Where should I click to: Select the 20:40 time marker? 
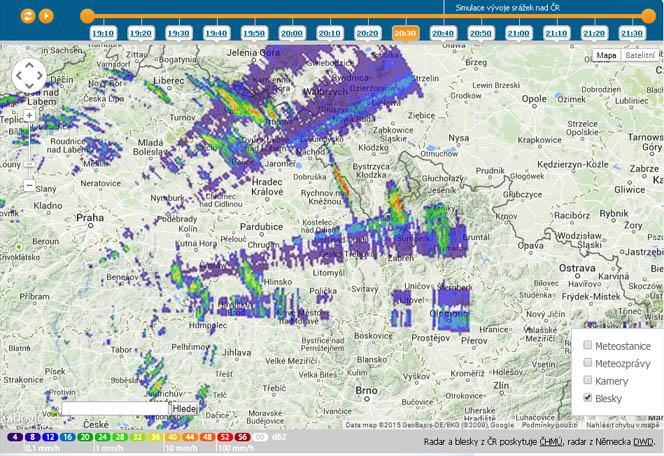(443, 33)
